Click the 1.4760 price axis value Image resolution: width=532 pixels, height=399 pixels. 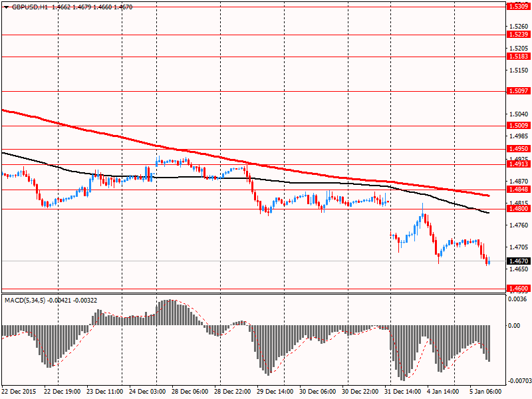coord(519,225)
